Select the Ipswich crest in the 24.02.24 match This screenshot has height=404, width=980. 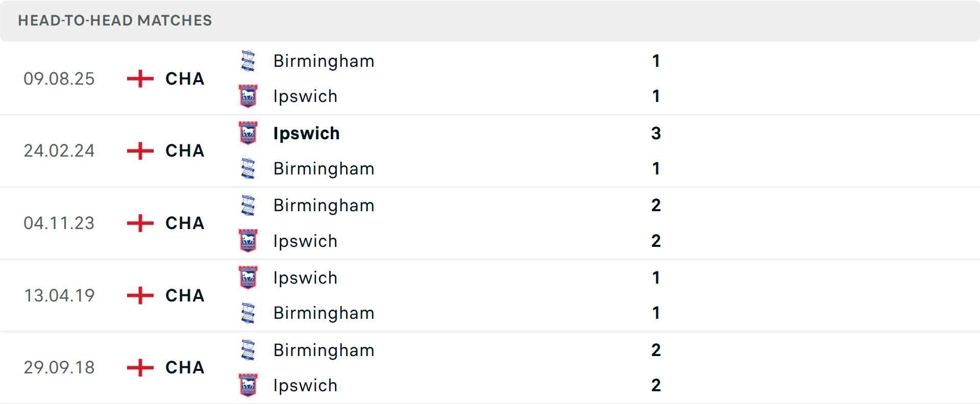click(x=248, y=133)
